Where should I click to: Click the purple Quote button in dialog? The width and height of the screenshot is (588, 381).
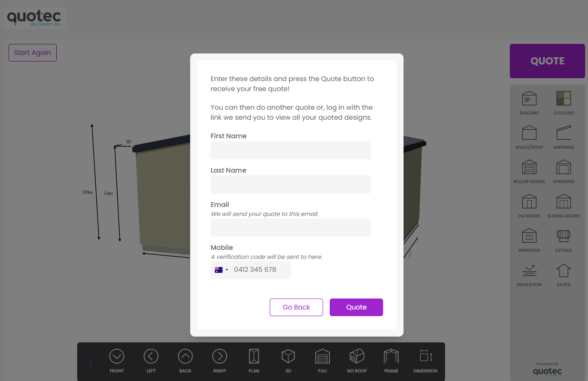[356, 307]
